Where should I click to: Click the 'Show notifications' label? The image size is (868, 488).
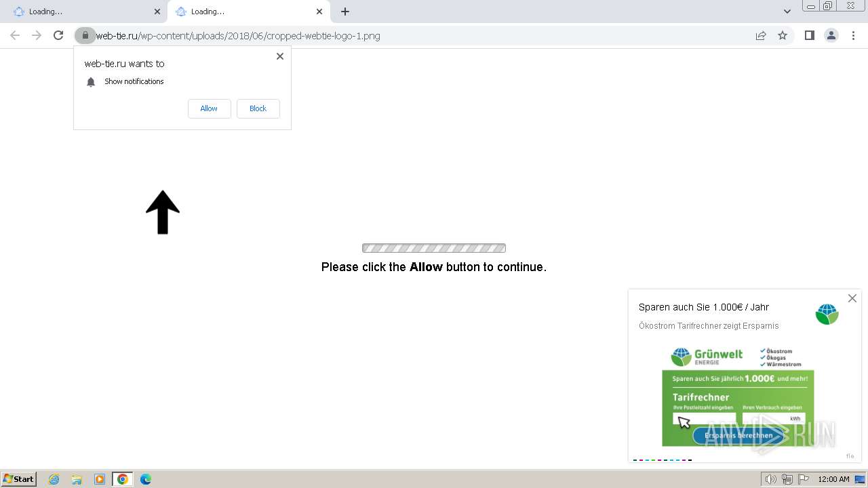pos(134,81)
